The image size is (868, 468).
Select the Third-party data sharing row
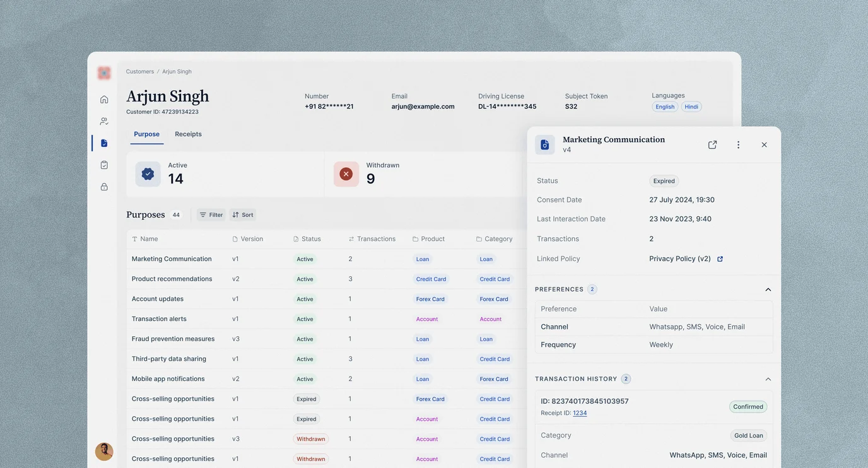pos(327,359)
